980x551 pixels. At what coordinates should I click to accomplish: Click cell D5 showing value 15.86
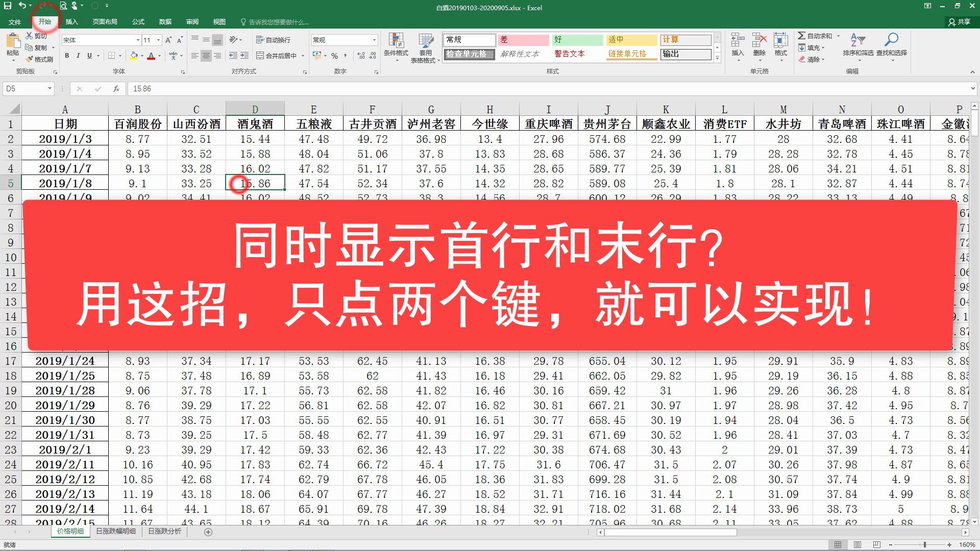click(254, 182)
